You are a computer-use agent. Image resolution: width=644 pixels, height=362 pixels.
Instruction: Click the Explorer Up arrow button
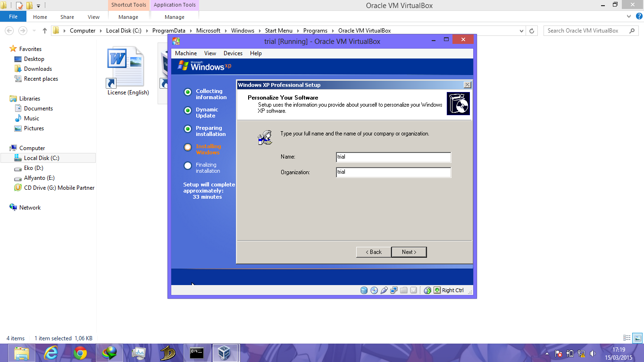tap(45, 31)
